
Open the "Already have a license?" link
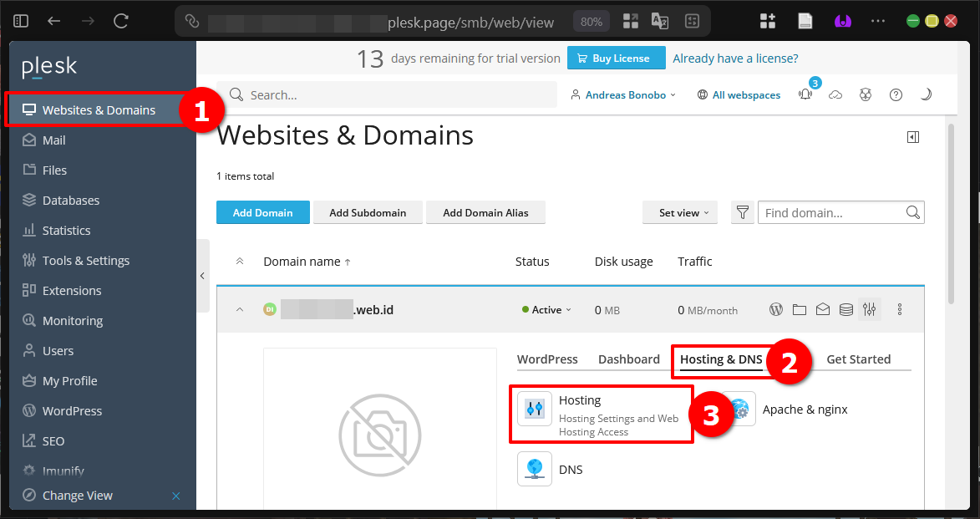[x=735, y=58]
